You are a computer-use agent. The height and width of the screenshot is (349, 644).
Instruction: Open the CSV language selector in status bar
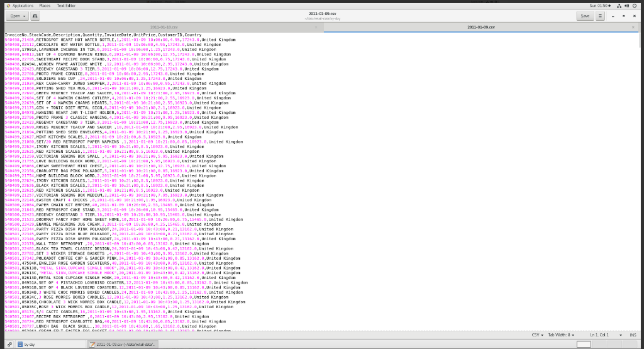537,335
